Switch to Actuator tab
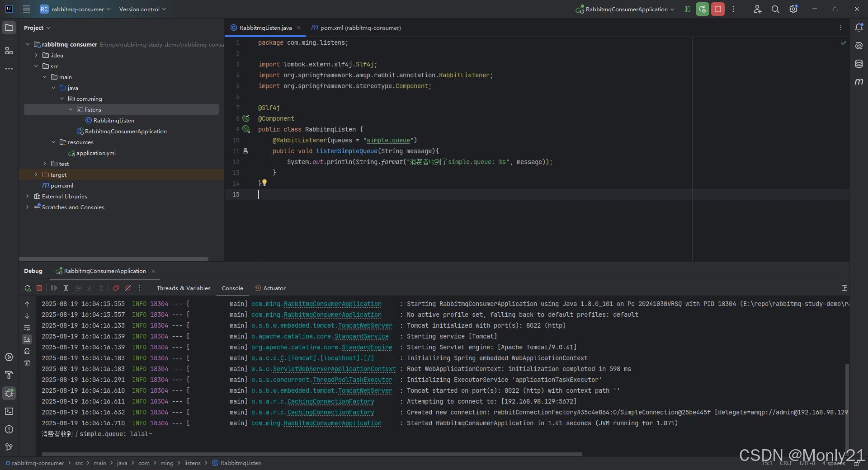This screenshot has width=868, height=470. [270, 288]
